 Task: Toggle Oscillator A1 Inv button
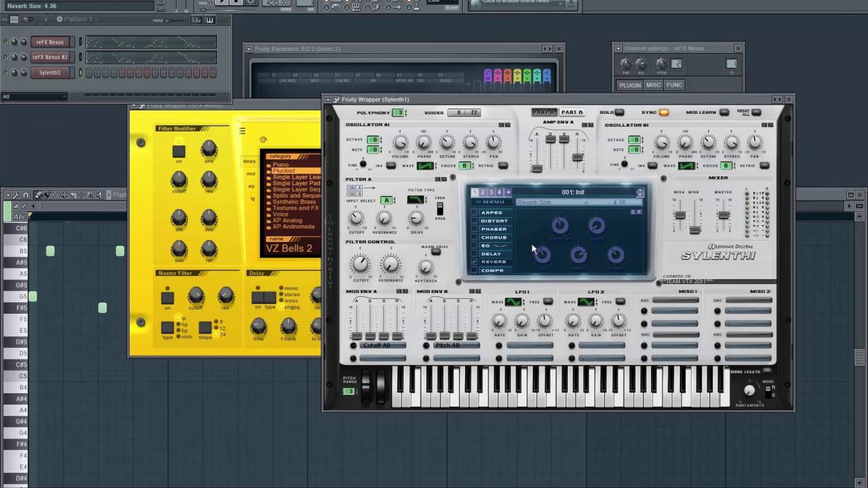[390, 165]
